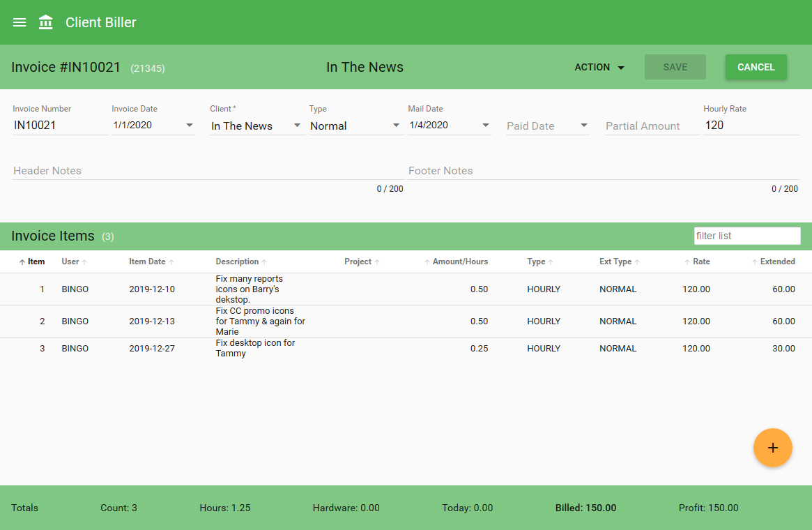
Task: Open the Client dropdown showing In The News
Action: point(257,126)
